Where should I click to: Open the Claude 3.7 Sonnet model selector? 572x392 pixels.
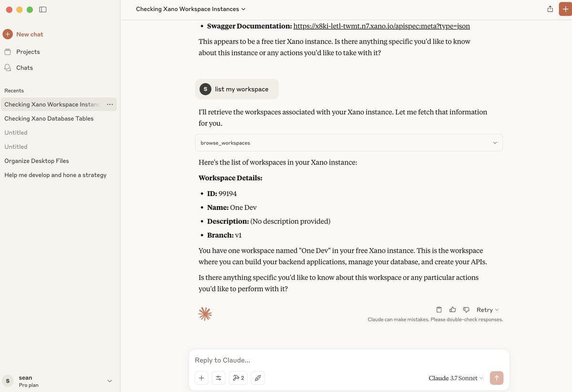[456, 378]
